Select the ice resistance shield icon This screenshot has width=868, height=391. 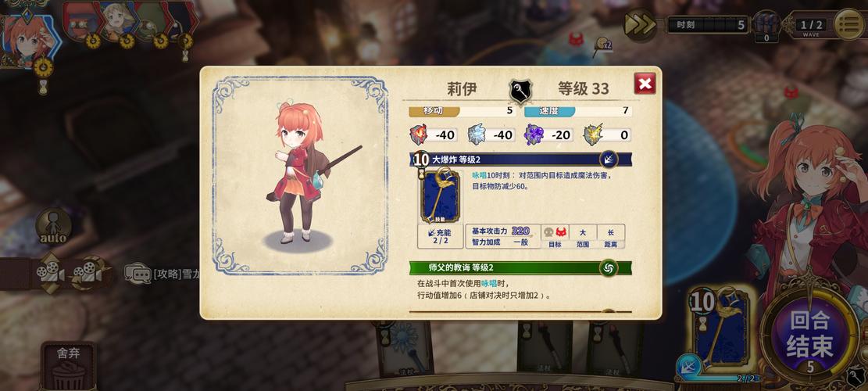pyautogui.click(x=476, y=135)
